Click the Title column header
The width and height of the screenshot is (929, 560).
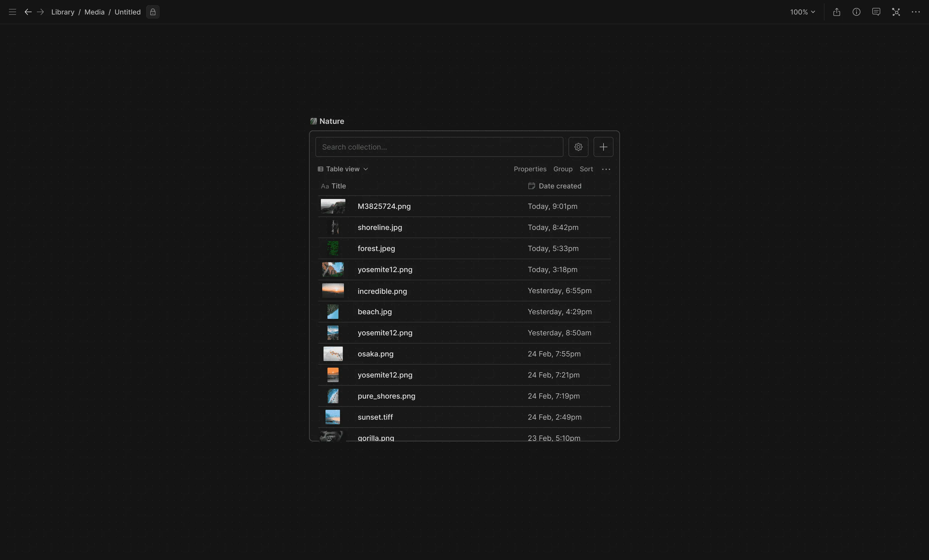tap(333, 186)
